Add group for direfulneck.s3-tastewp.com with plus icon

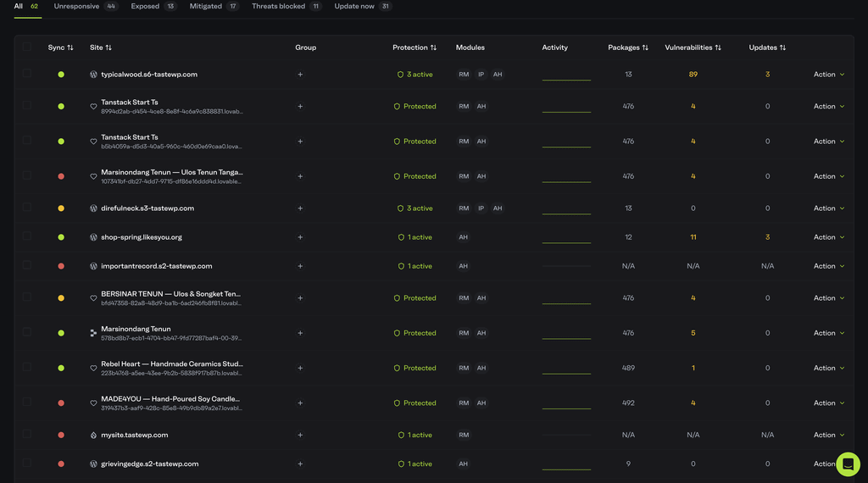[300, 208]
